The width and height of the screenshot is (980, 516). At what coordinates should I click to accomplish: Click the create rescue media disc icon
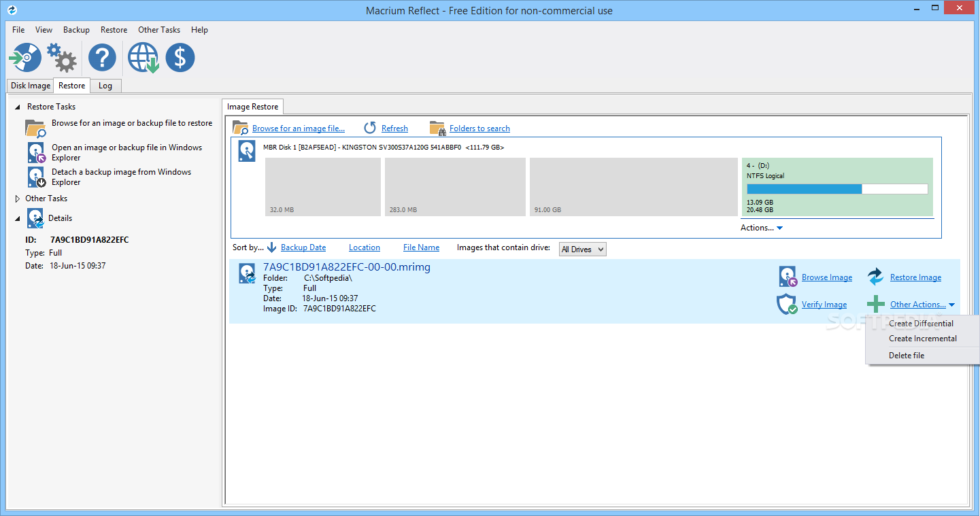25,58
